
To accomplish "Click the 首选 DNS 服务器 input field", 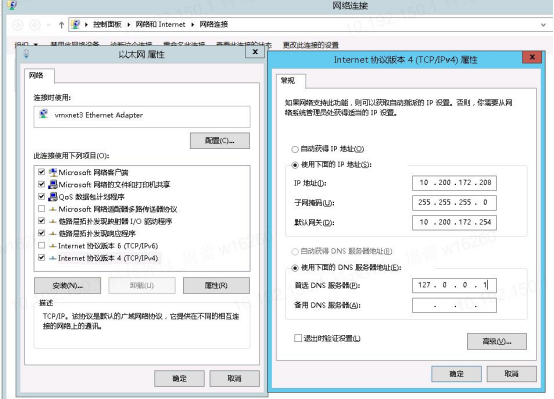I will [454, 285].
